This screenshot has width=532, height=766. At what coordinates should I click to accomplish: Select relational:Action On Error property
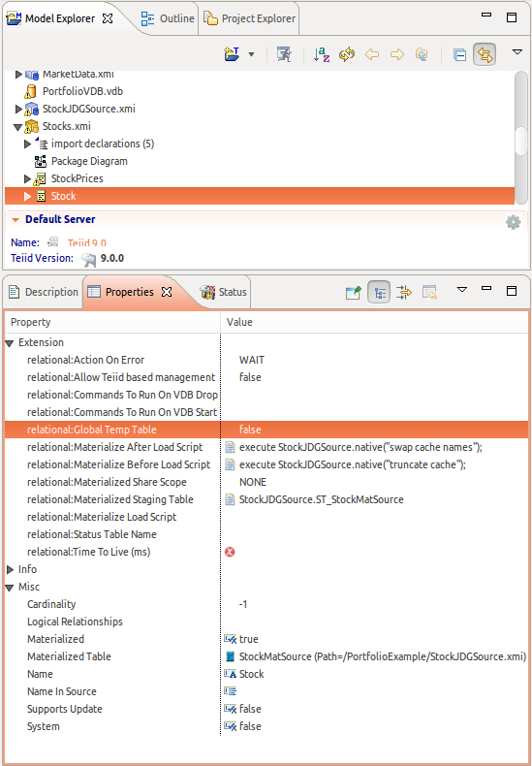click(86, 360)
